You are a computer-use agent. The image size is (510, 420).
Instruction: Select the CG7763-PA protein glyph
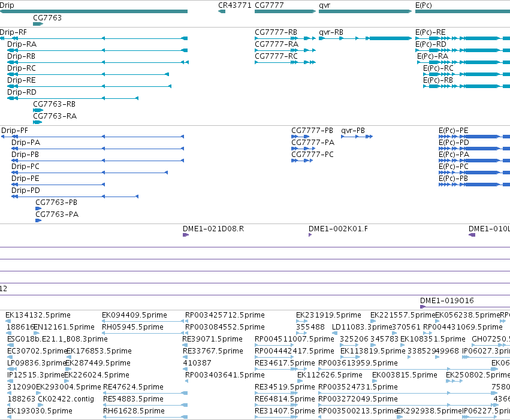[x=38, y=220]
